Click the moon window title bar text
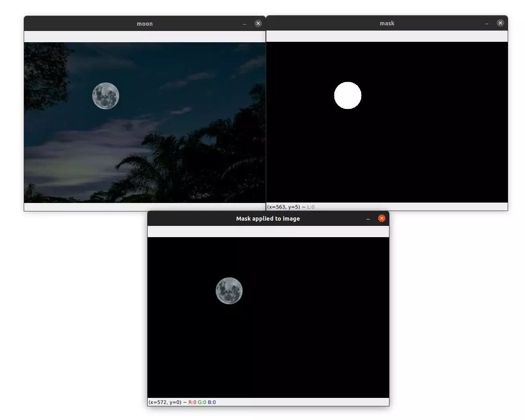This screenshot has width=525, height=420. [x=145, y=24]
